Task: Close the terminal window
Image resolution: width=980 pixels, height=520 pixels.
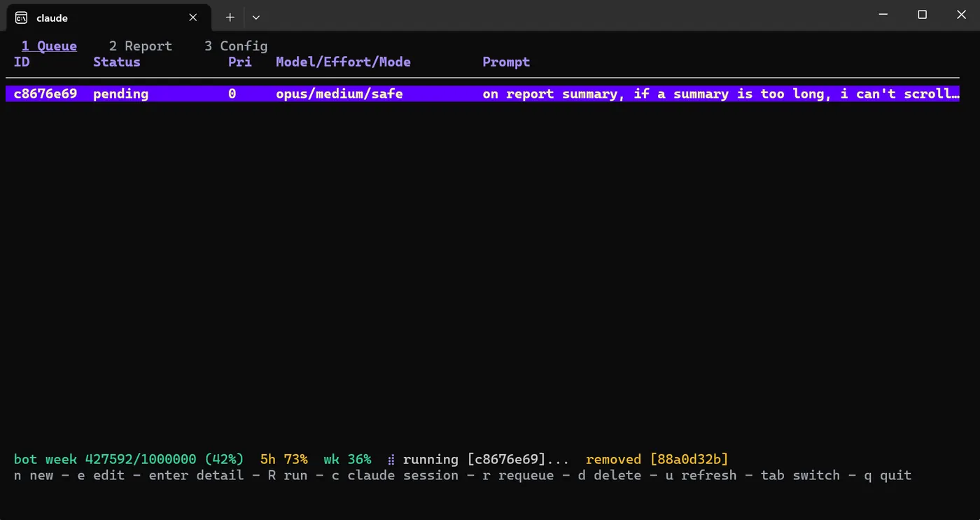Action: coord(961,15)
